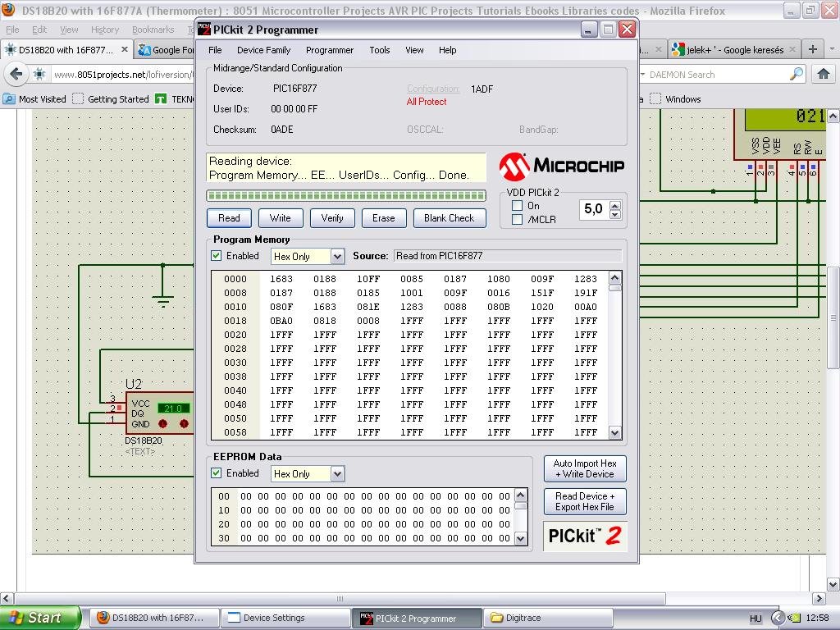The width and height of the screenshot is (840, 630).
Task: Toggle Program Memory Enabled checkbox
Action: [217, 256]
